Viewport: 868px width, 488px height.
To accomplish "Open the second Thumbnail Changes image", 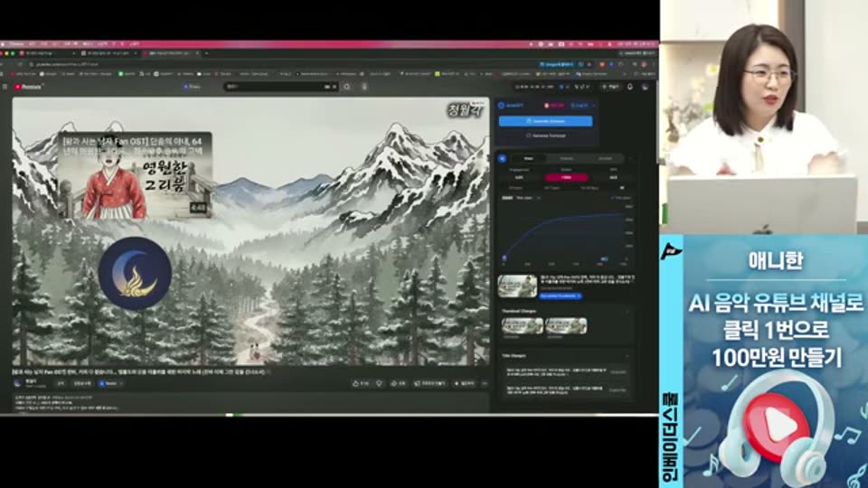I will point(566,325).
